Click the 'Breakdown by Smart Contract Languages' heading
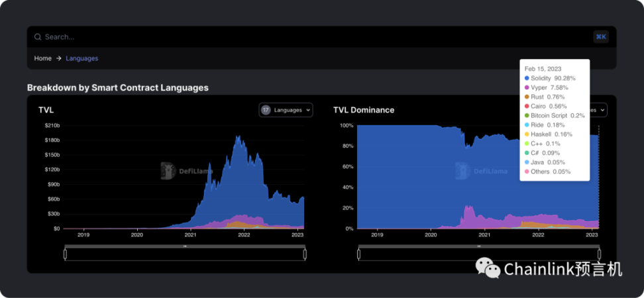644x298 pixels. [118, 87]
